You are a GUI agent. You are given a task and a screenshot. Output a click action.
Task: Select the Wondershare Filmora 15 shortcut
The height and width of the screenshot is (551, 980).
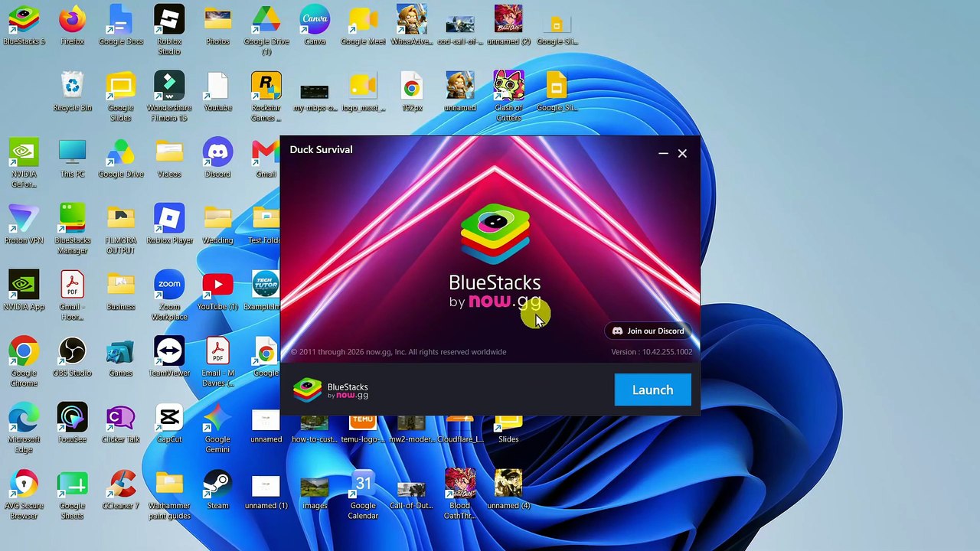pos(169,97)
